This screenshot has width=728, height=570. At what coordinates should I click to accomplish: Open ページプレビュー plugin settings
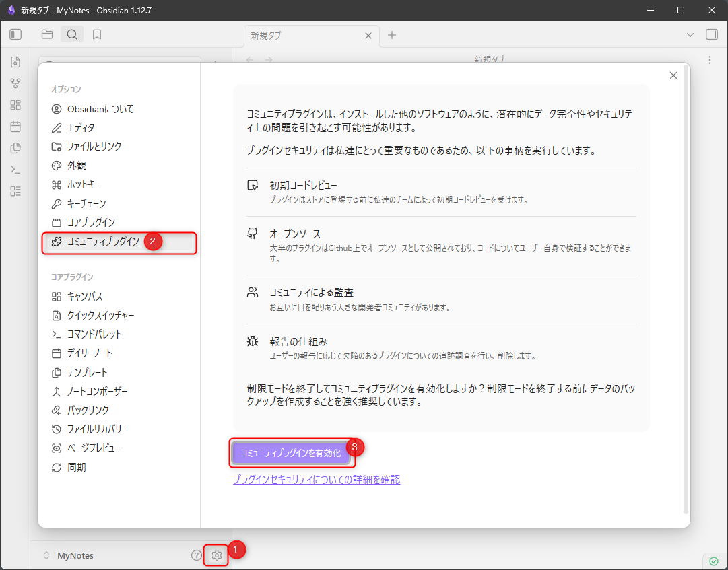pos(120,448)
